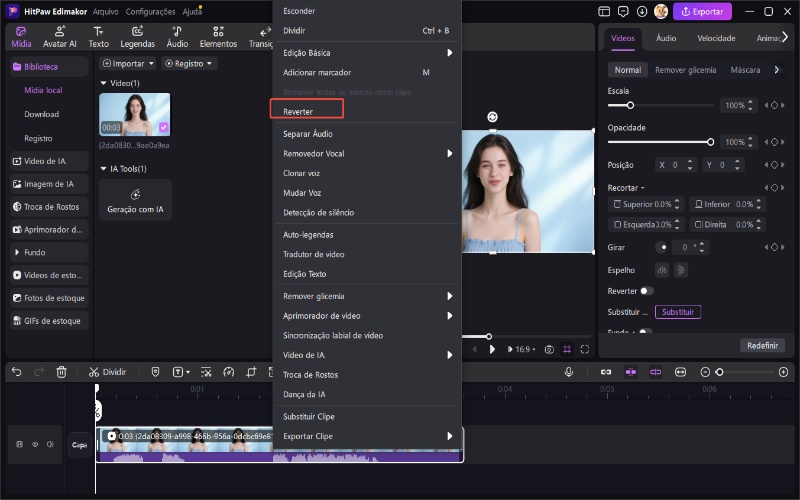
Task: Click the Redefinir button
Action: click(762, 345)
